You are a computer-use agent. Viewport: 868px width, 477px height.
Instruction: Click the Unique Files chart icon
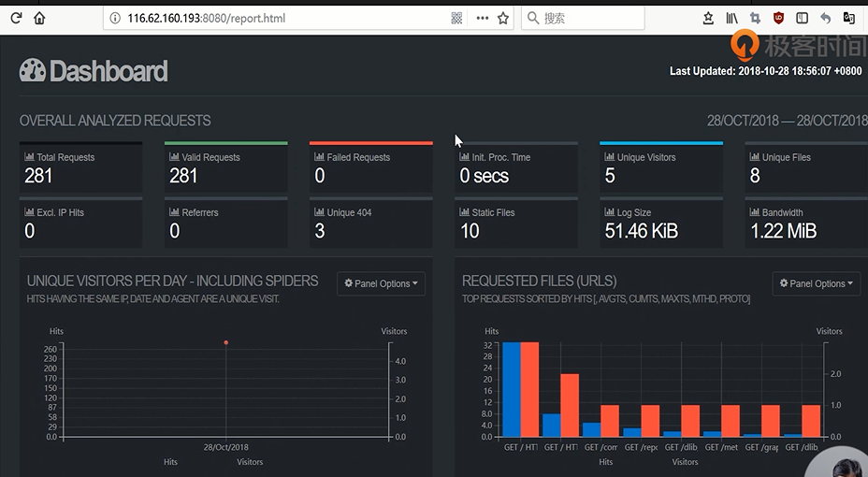(x=755, y=157)
